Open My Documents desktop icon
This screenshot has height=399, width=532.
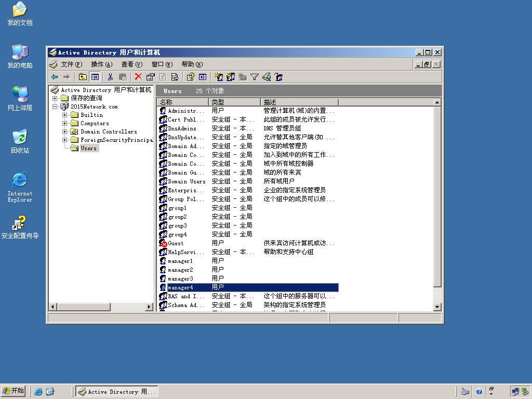tap(20, 14)
